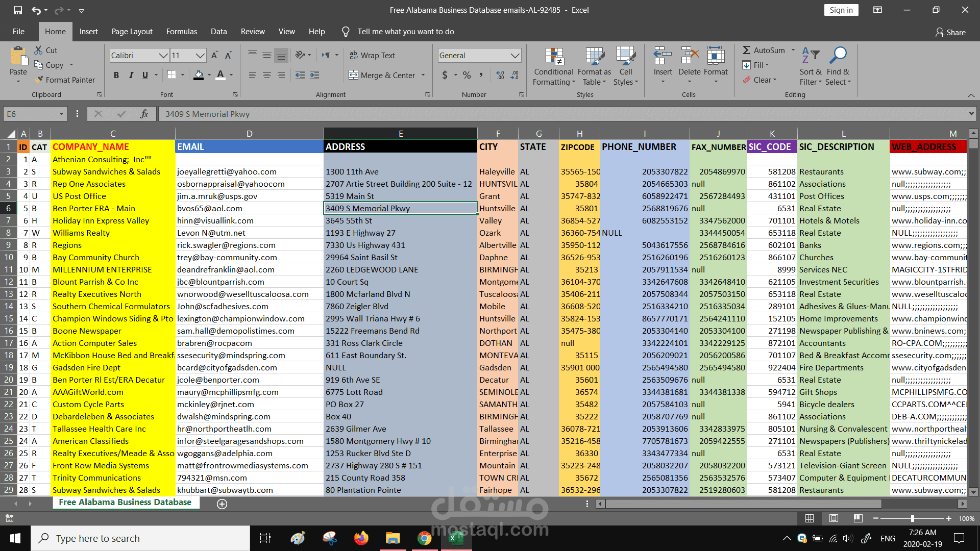Open Cell Styles gallery

tap(626, 66)
